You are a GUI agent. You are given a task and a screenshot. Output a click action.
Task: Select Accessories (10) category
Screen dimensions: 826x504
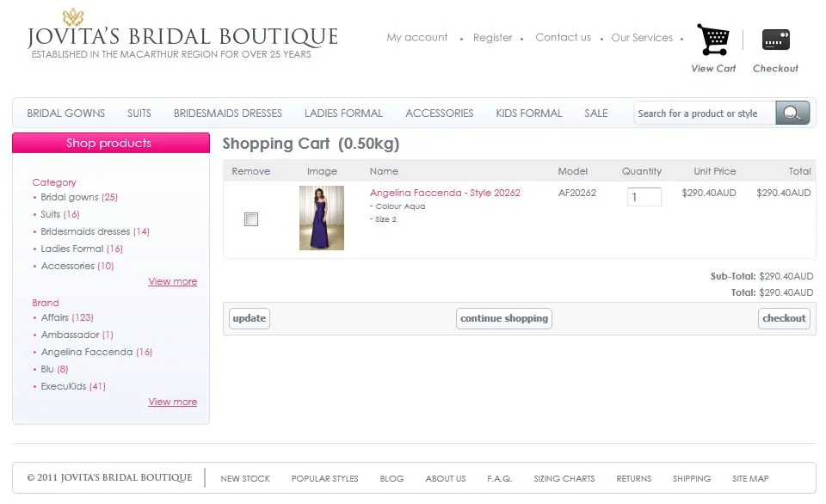coord(77,266)
